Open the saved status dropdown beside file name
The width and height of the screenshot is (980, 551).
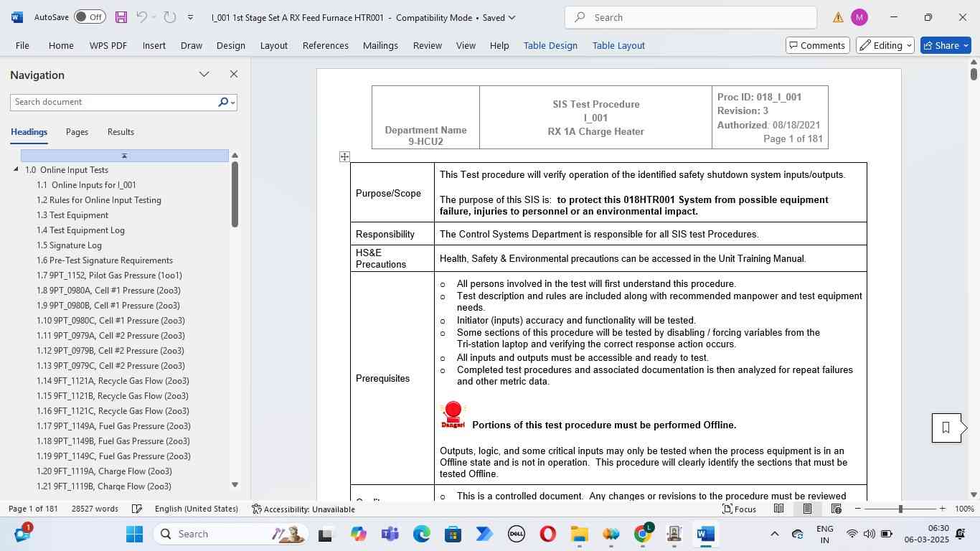[x=511, y=17]
